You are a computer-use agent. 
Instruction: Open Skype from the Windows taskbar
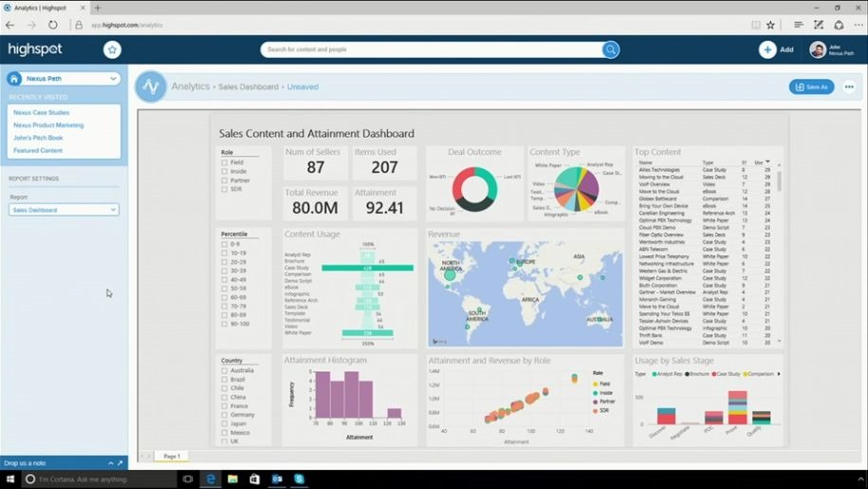(299, 480)
